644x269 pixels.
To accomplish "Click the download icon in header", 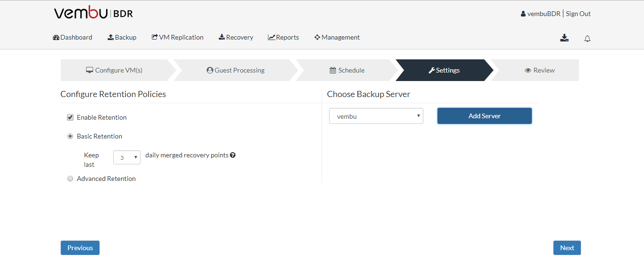I will [x=564, y=38].
